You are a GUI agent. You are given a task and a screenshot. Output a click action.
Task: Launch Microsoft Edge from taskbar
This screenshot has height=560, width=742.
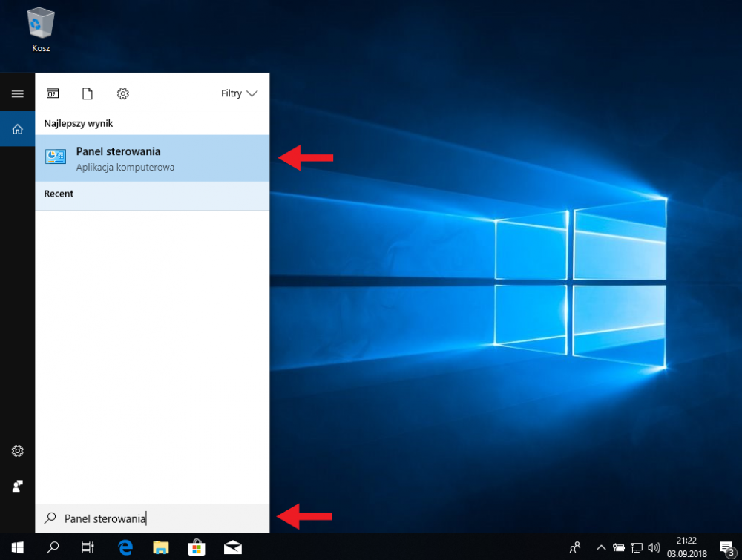click(x=125, y=547)
